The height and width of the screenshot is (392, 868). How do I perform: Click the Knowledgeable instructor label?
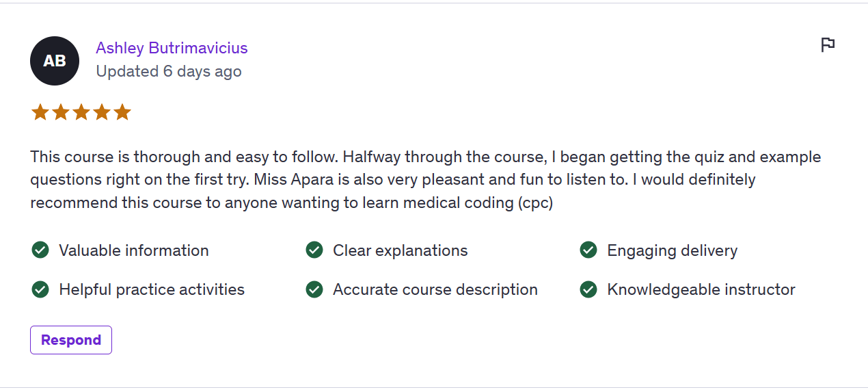point(701,289)
